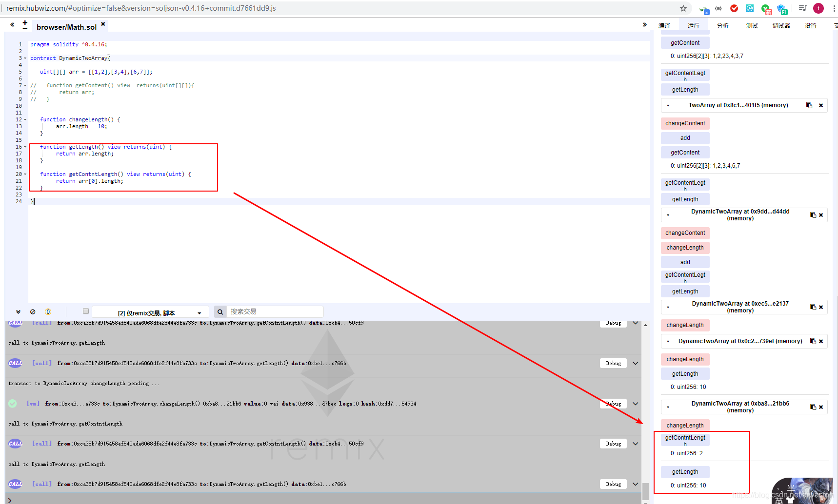Switch to the 分析 tab
Viewport: 838px width, 504px height.
point(723,25)
